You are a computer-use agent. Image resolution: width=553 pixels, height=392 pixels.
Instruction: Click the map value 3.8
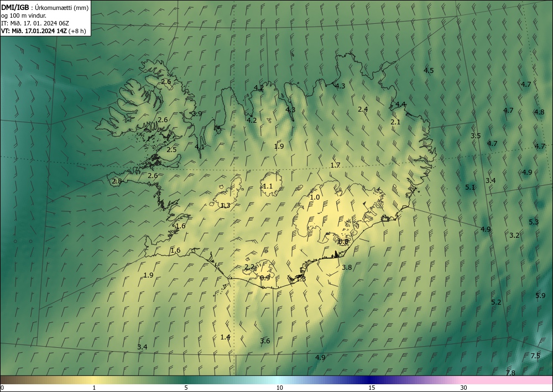point(347,267)
